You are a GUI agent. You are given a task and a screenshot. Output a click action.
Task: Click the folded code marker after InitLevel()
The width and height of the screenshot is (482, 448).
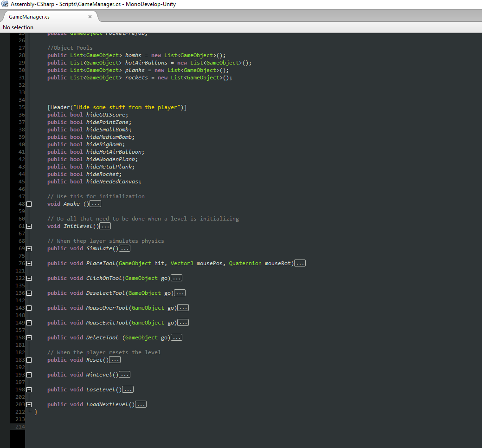tap(105, 226)
